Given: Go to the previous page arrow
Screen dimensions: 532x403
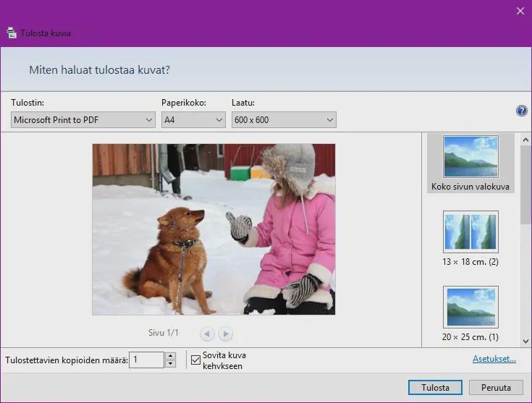Looking at the screenshot, I should (208, 334).
